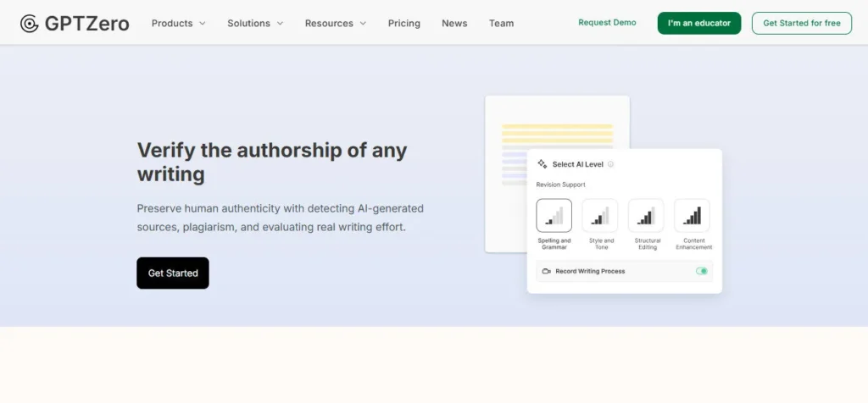
Task: Click the Select AI Level heading
Action: [x=578, y=164]
